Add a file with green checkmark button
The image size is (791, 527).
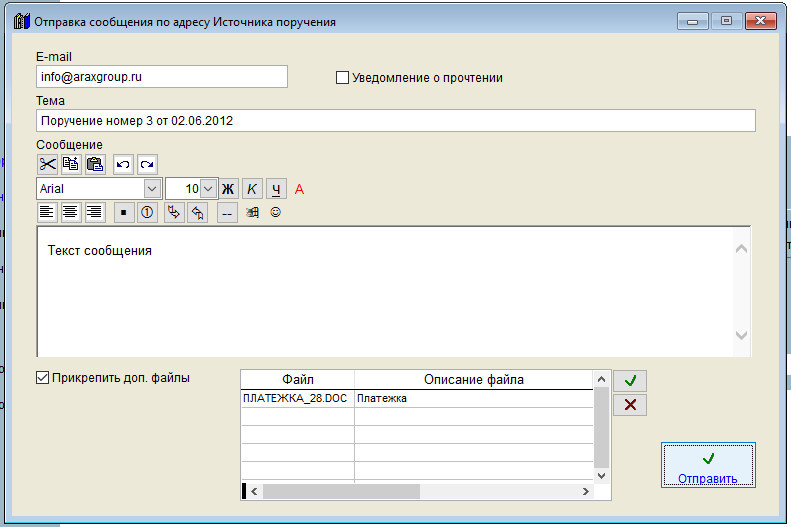pyautogui.click(x=630, y=381)
